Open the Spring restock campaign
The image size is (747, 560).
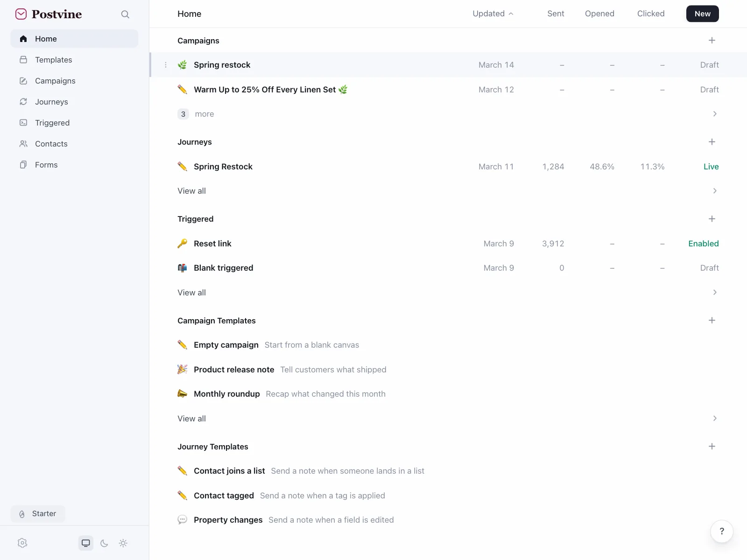point(448,65)
